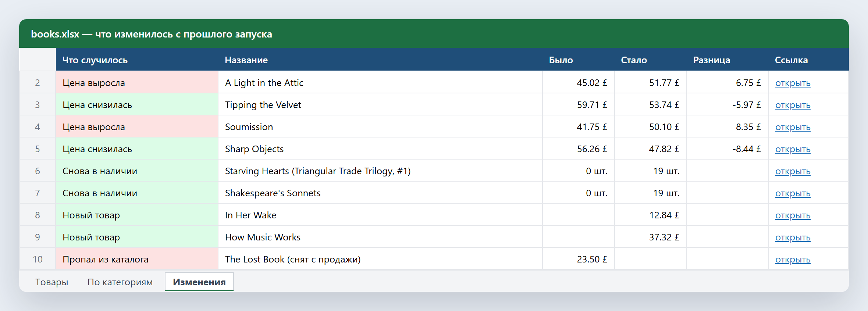Click the Что случилось column header
868x311 pixels.
click(x=137, y=60)
